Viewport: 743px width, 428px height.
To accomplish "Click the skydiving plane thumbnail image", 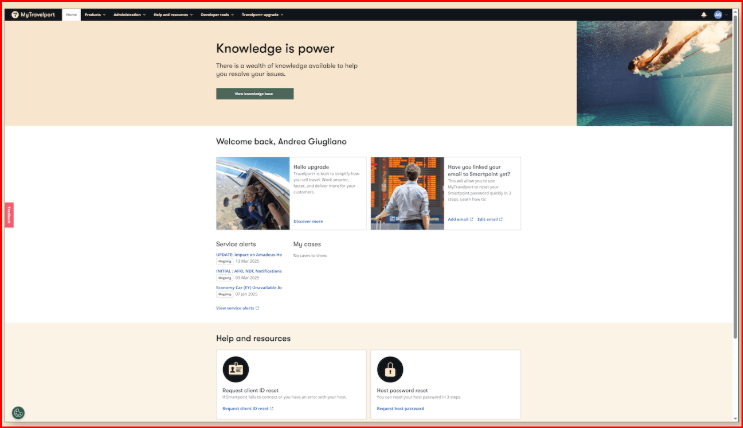I will (x=252, y=193).
